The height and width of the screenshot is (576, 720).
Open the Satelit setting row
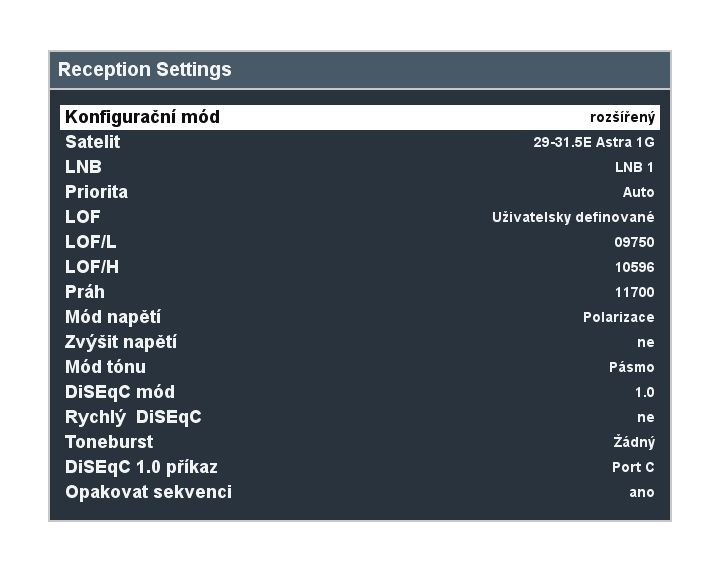(x=360, y=142)
